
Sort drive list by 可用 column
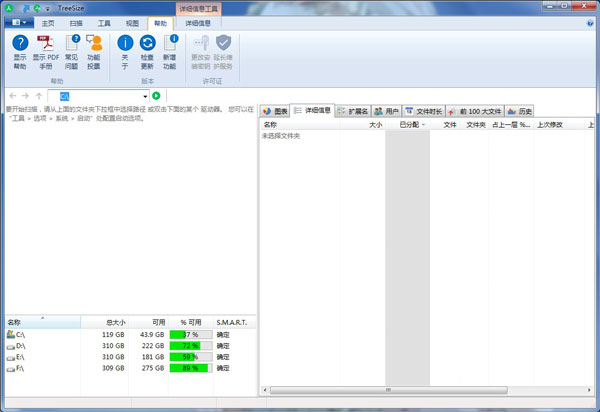pyautogui.click(x=148, y=322)
